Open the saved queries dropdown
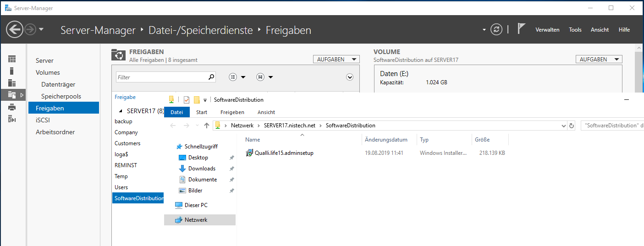Viewport: 644px width, 246px height. 264,77
